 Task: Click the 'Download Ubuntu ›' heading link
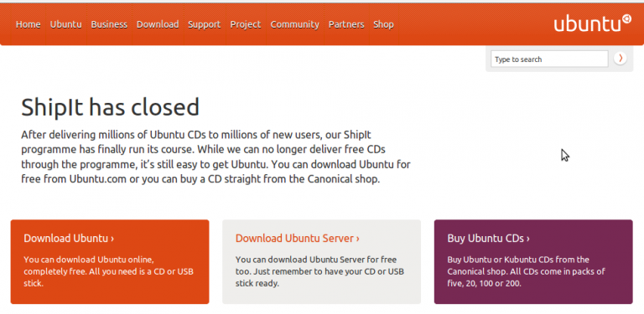tap(69, 238)
